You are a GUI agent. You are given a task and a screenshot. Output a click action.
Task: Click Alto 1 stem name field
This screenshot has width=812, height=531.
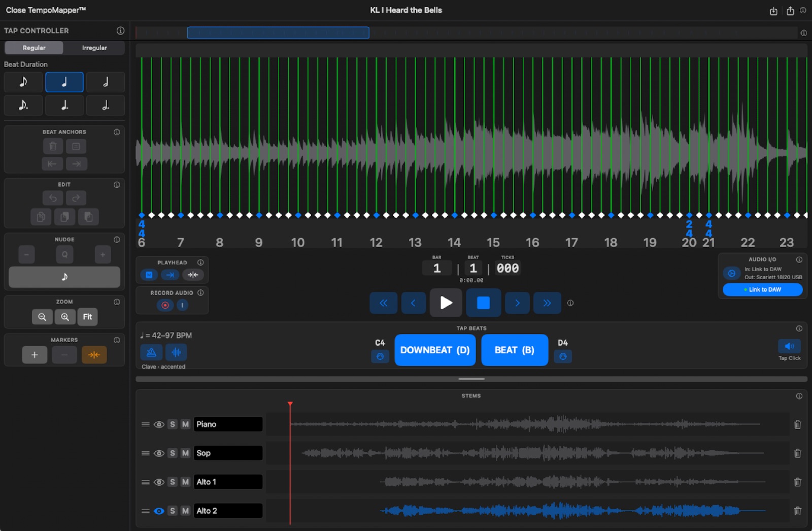point(228,482)
